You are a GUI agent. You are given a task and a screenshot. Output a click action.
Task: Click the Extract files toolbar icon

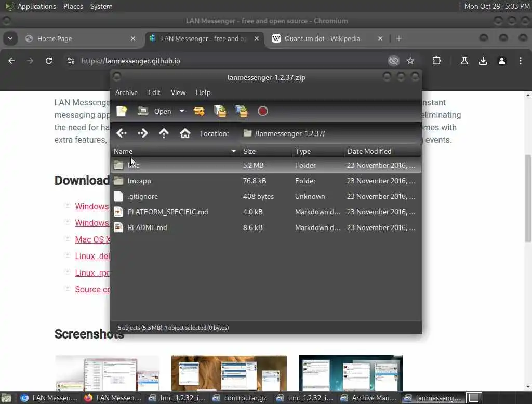199,111
